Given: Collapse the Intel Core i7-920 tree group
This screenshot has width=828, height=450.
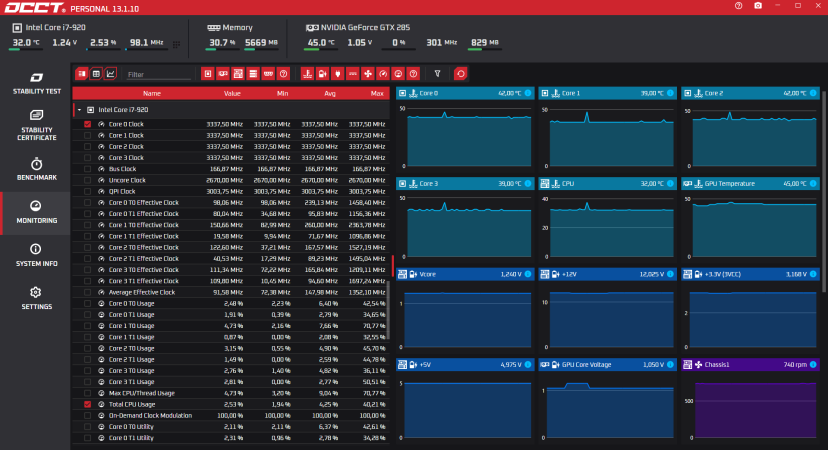Looking at the screenshot, I should [79, 110].
